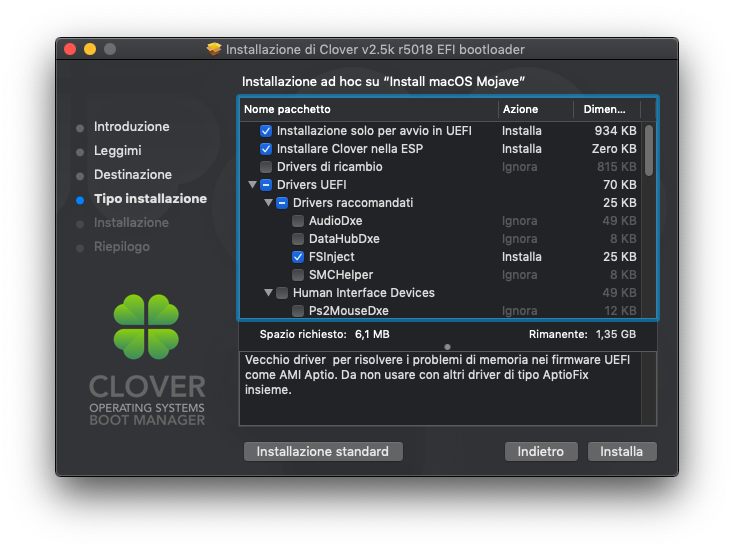Select the SMCHelper row name
734x550 pixels.
pyautogui.click(x=341, y=275)
